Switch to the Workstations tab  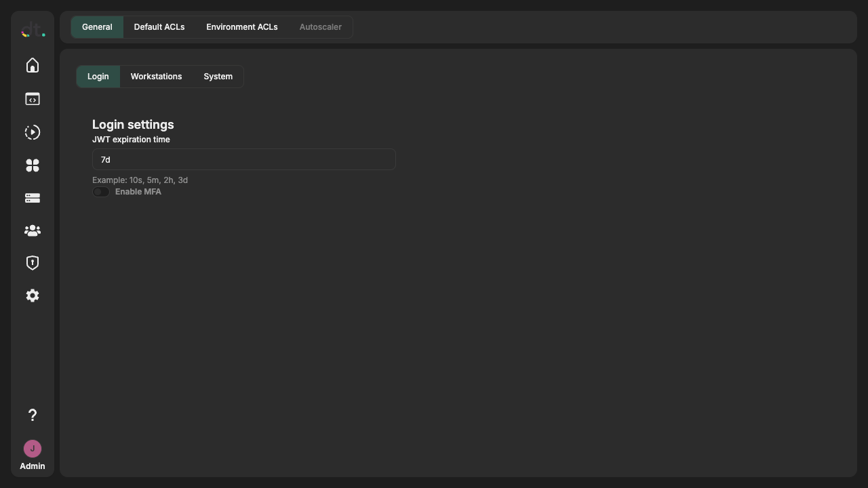coord(156,77)
